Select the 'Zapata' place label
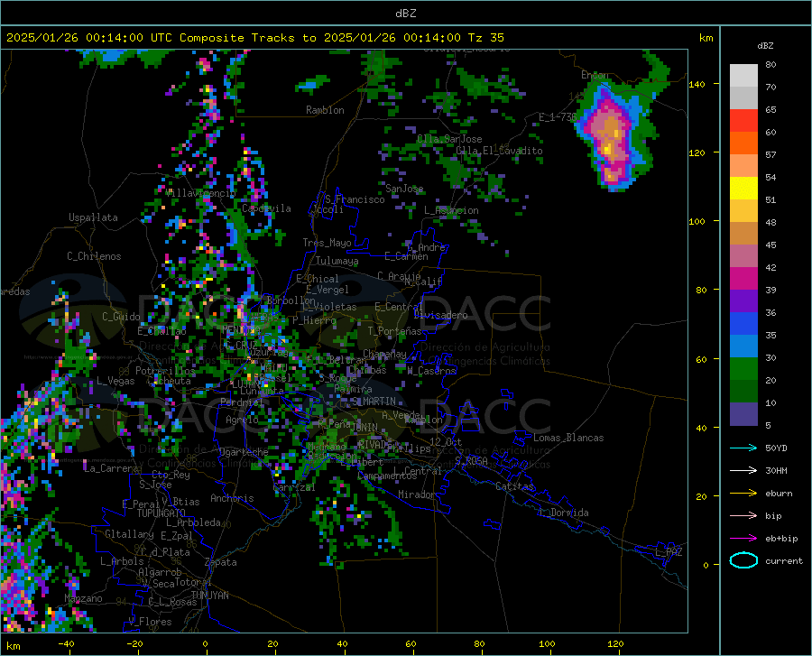The height and width of the screenshot is (656, 812). coord(221,562)
